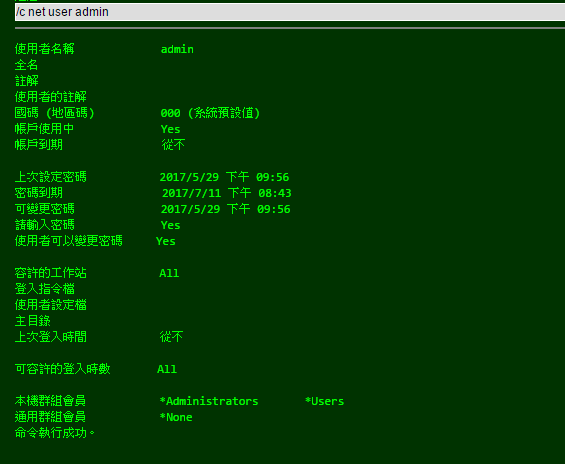Click the '本機群組會員' label

click(x=50, y=401)
